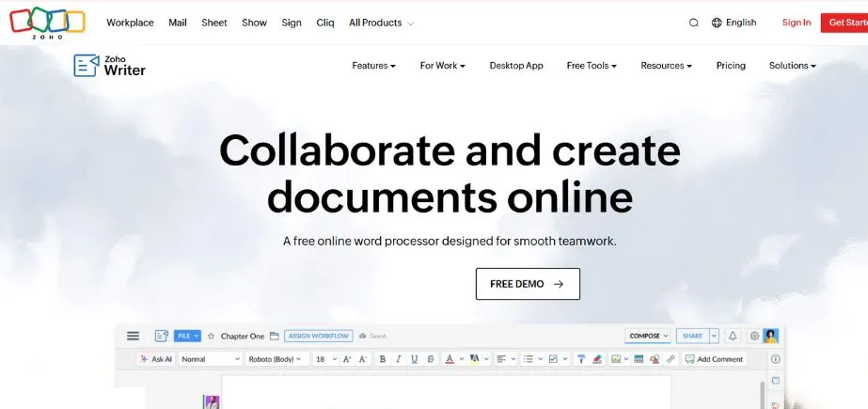This screenshot has height=409, width=868.
Task: Select the format painter icon
Action: 580,359
